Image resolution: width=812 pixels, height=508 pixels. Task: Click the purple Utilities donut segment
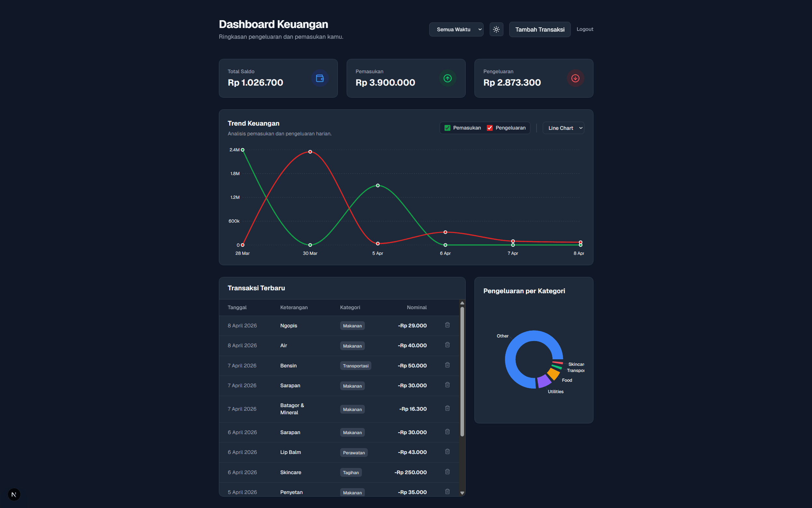tap(543, 381)
